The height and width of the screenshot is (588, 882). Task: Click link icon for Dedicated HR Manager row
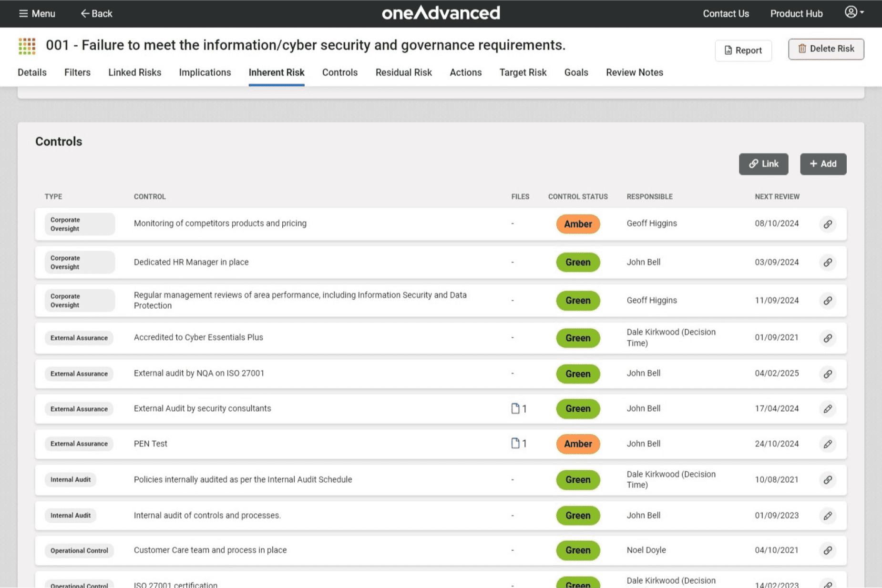pos(828,263)
